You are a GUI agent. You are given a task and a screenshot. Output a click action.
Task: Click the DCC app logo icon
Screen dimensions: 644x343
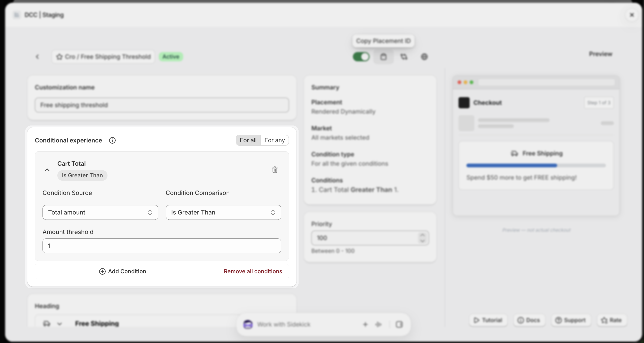16,15
